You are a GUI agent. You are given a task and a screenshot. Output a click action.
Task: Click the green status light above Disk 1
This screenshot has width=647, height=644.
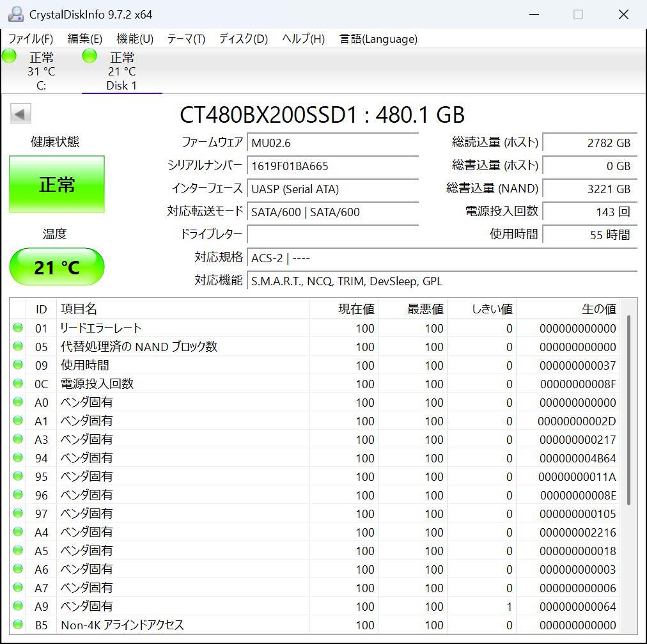(89, 56)
